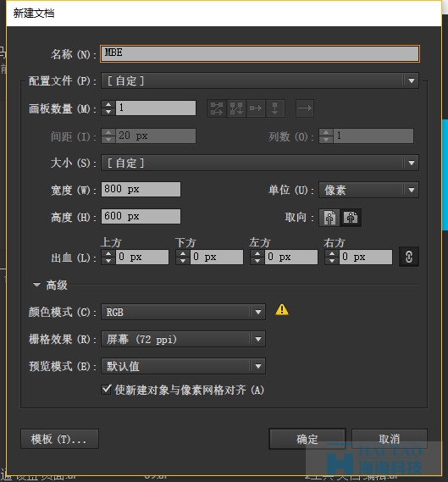This screenshot has width=448, height=482.
Task: Select grid by column artboard layout icon
Action: (x=236, y=108)
